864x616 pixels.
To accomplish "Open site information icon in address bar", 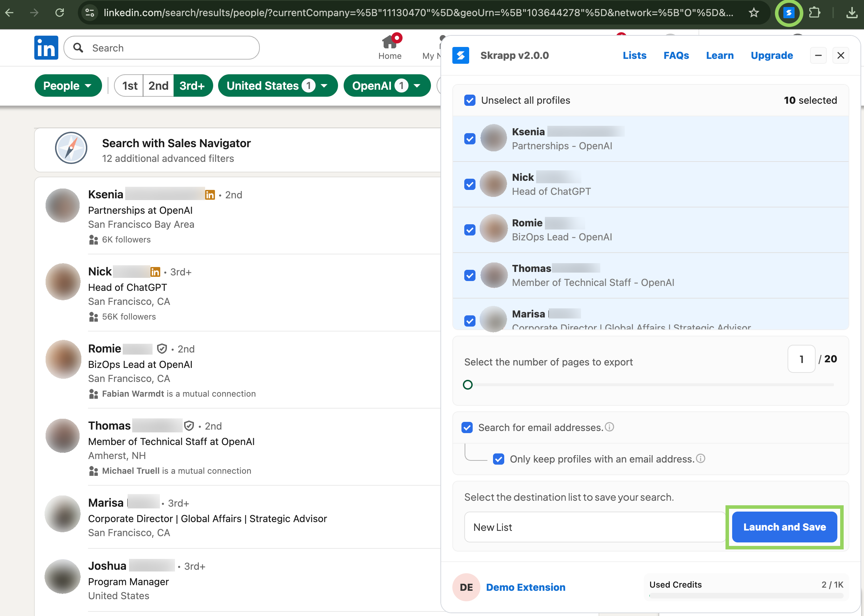I will click(x=90, y=13).
